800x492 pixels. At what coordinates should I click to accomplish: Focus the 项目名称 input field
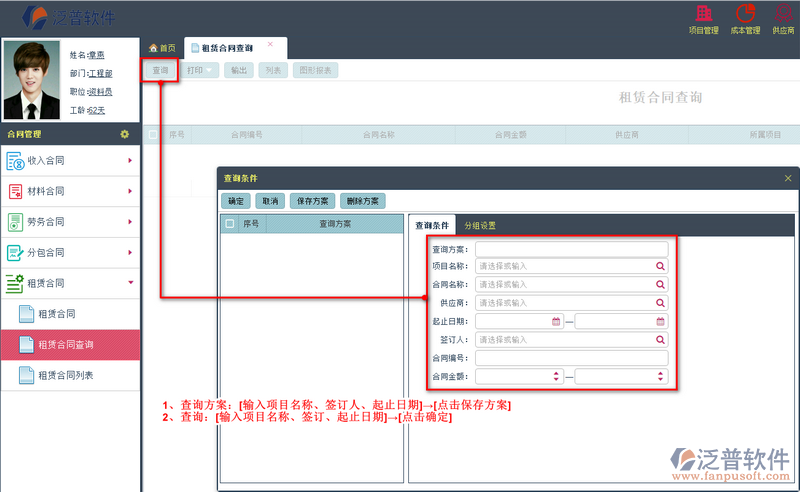click(x=571, y=266)
